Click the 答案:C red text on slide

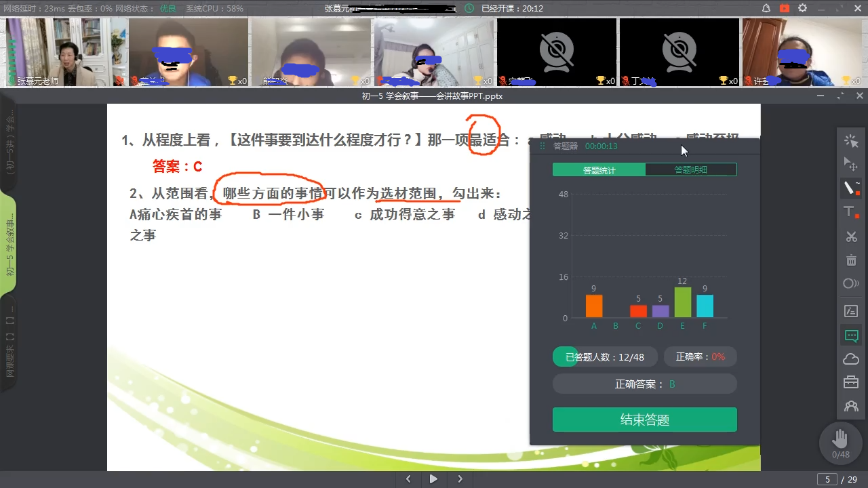click(x=178, y=166)
